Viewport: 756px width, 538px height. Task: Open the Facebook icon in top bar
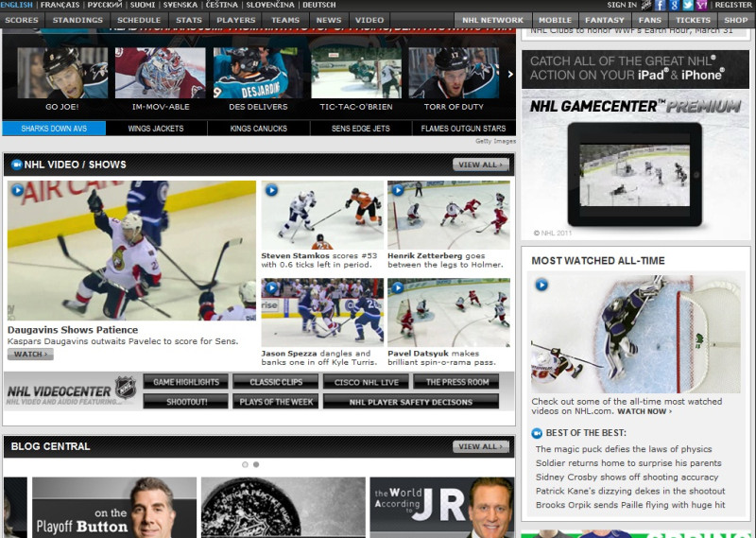coord(660,6)
